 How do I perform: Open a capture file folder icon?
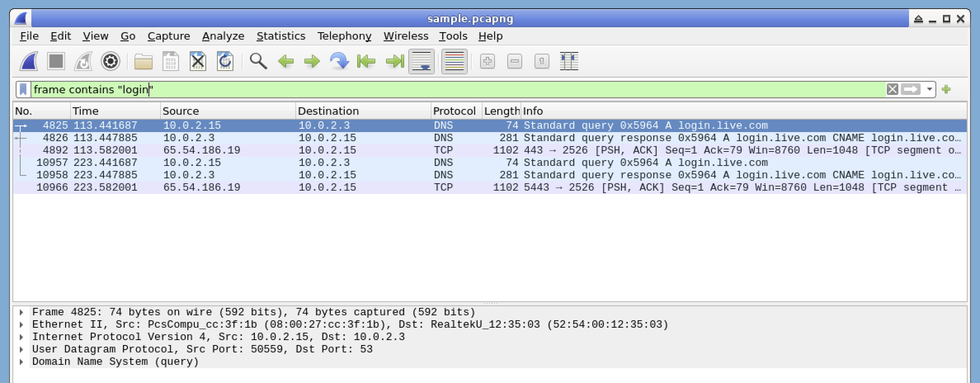click(x=144, y=61)
